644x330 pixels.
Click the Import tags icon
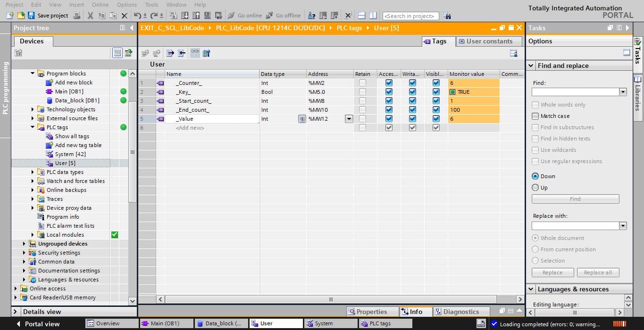click(182, 53)
